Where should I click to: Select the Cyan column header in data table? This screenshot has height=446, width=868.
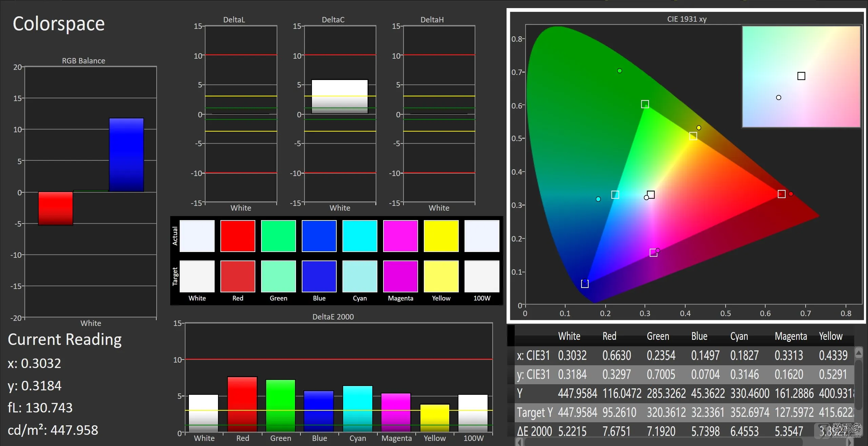[x=739, y=336]
